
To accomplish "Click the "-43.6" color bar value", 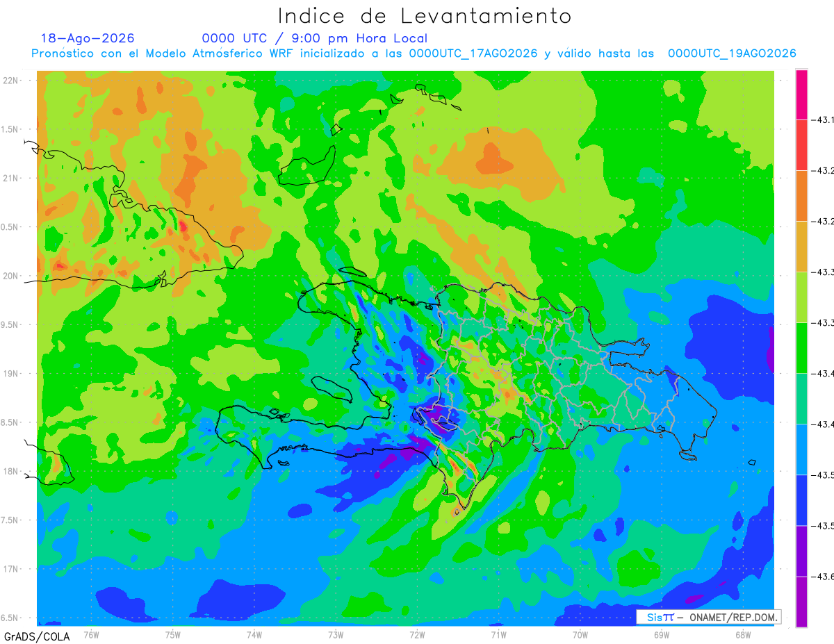I will pos(824,577).
